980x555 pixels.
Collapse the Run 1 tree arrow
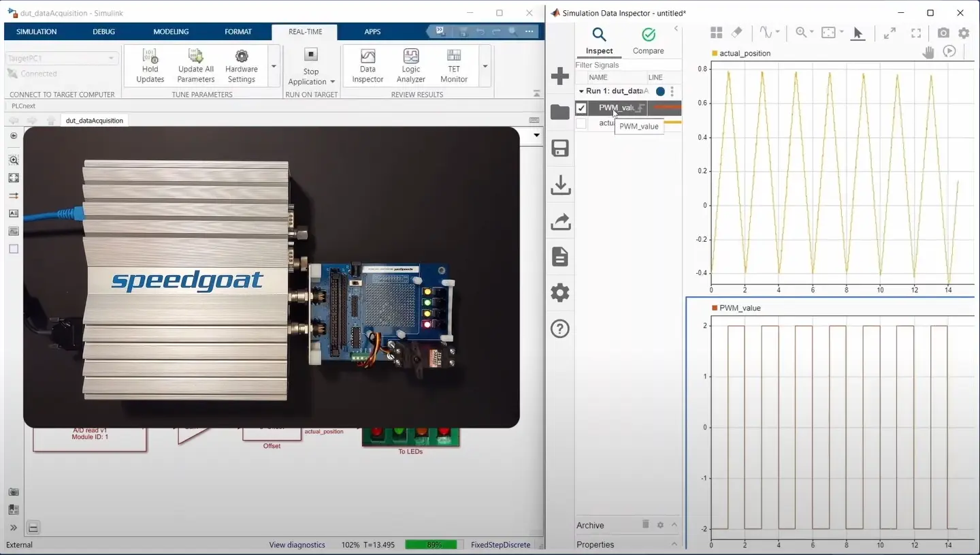click(581, 91)
